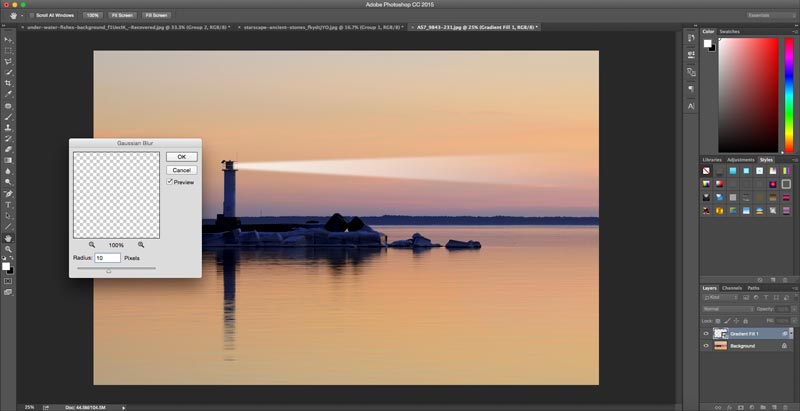The height and width of the screenshot is (411, 800).
Task: Select the Crop tool
Action: (8, 83)
